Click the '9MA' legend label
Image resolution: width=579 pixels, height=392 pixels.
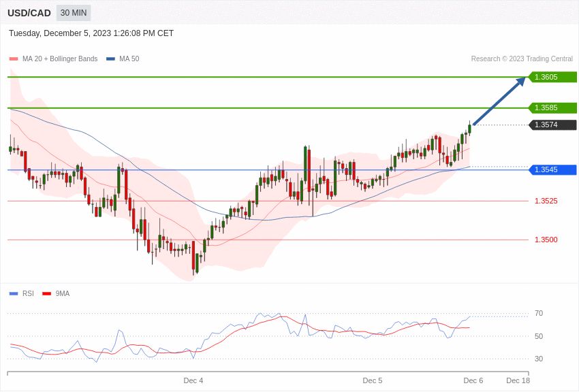pyautogui.click(x=63, y=294)
